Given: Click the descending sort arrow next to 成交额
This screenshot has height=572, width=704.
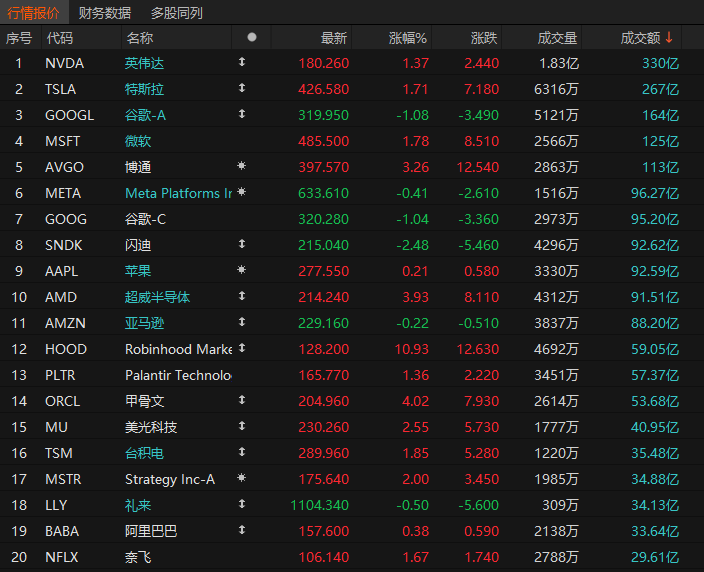Looking at the screenshot, I should point(669,37).
